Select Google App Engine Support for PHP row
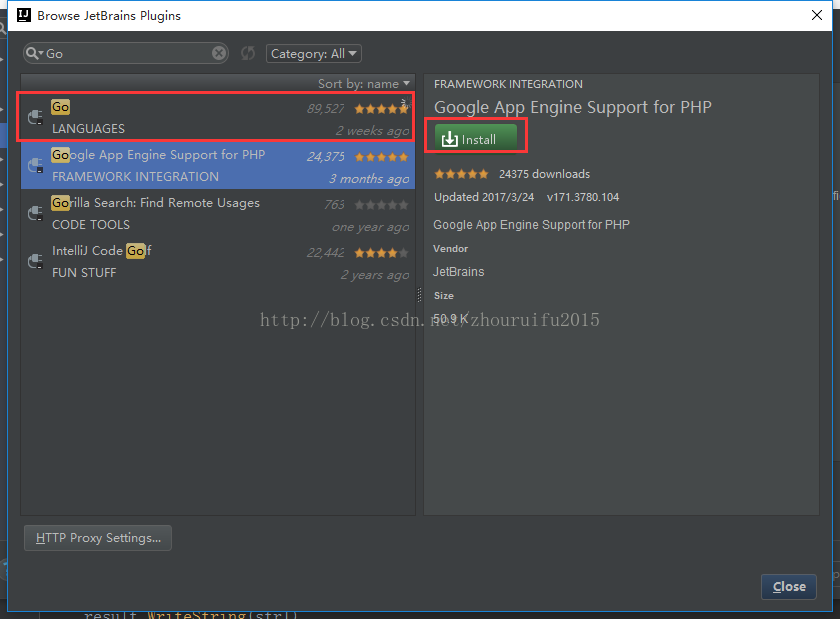 (218, 165)
